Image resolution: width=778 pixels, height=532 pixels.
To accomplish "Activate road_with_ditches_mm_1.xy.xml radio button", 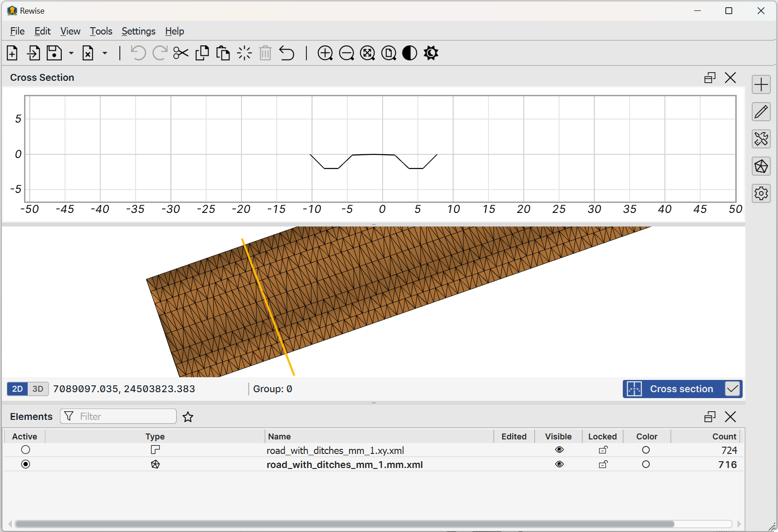I will click(25, 449).
